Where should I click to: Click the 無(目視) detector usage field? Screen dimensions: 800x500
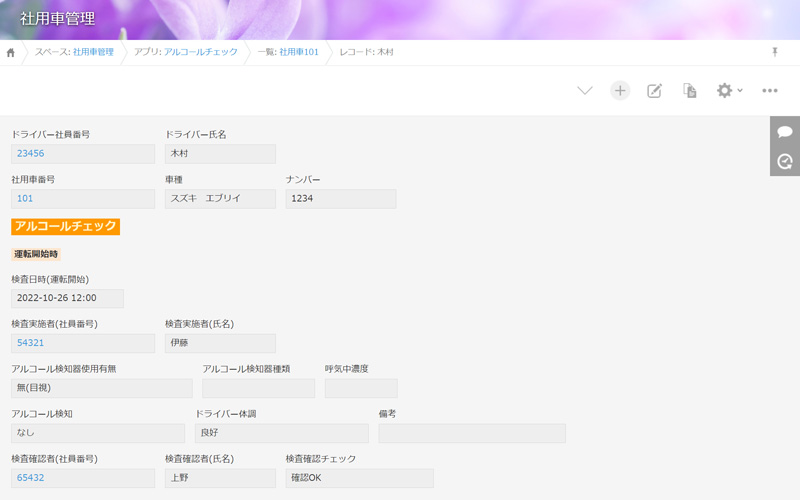click(x=102, y=388)
